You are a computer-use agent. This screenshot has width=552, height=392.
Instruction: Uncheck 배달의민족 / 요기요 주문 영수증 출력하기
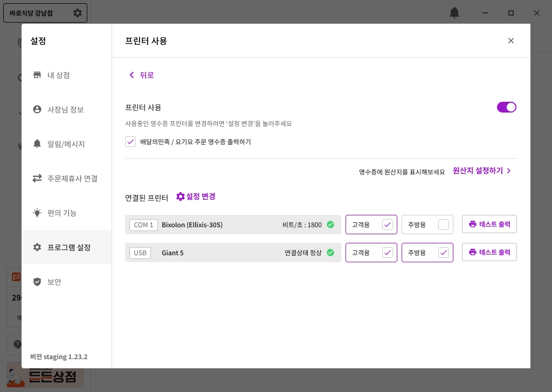pyautogui.click(x=130, y=142)
